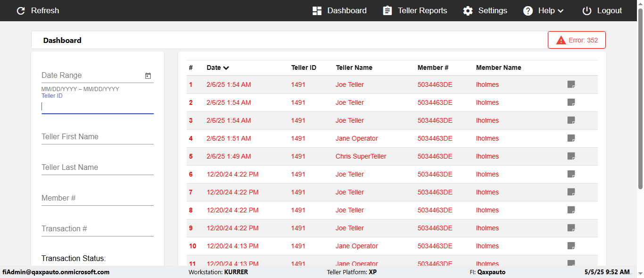
Task: Click the Help question mark icon
Action: tap(528, 11)
